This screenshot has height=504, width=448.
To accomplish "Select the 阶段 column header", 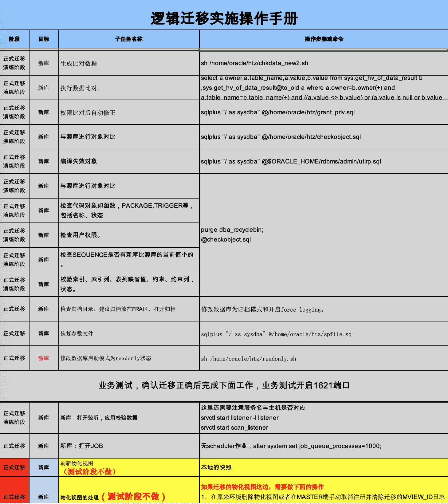I will (14, 39).
